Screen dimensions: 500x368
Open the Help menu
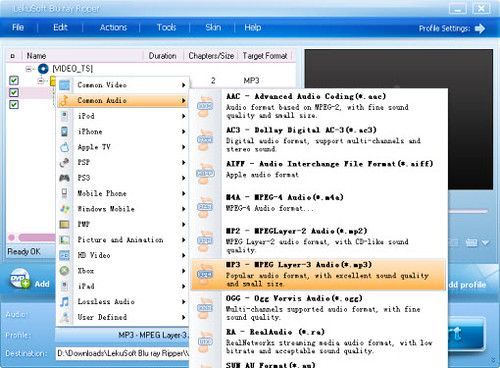(x=253, y=27)
